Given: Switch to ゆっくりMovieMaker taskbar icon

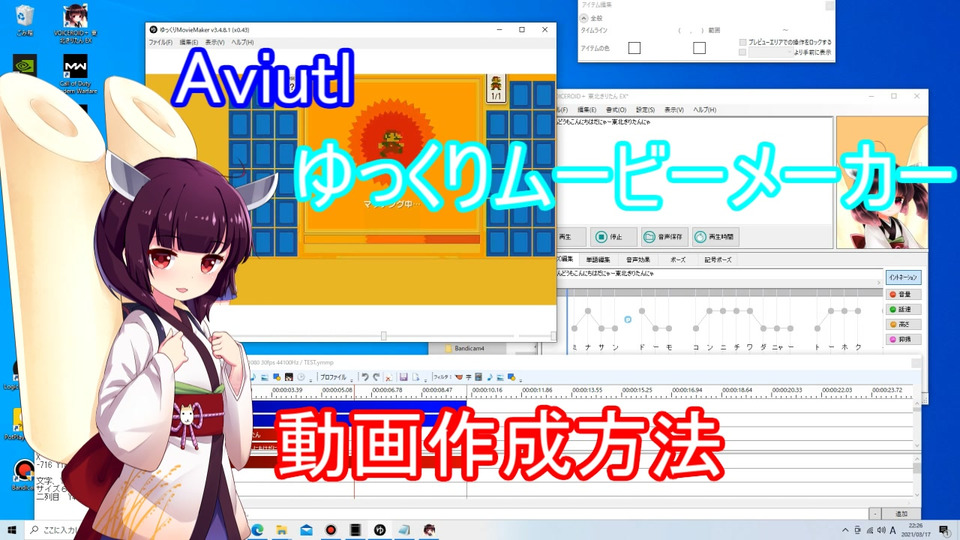Looking at the screenshot, I should point(380,530).
